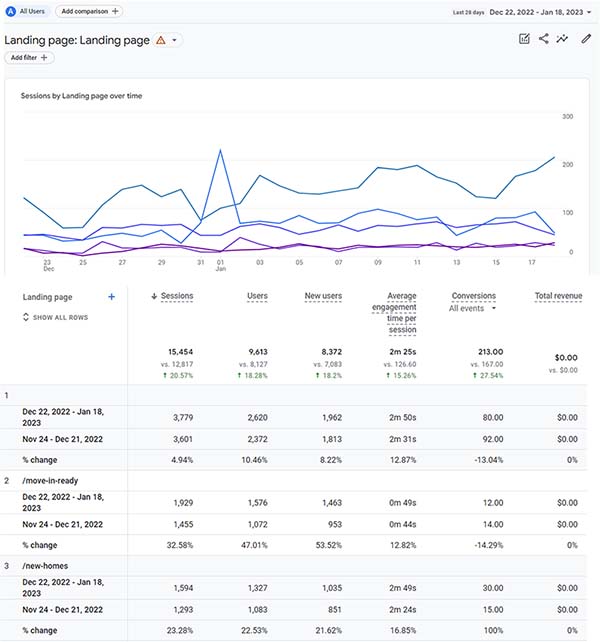
Task: Click the Add filter button
Action: pyautogui.click(x=29, y=58)
